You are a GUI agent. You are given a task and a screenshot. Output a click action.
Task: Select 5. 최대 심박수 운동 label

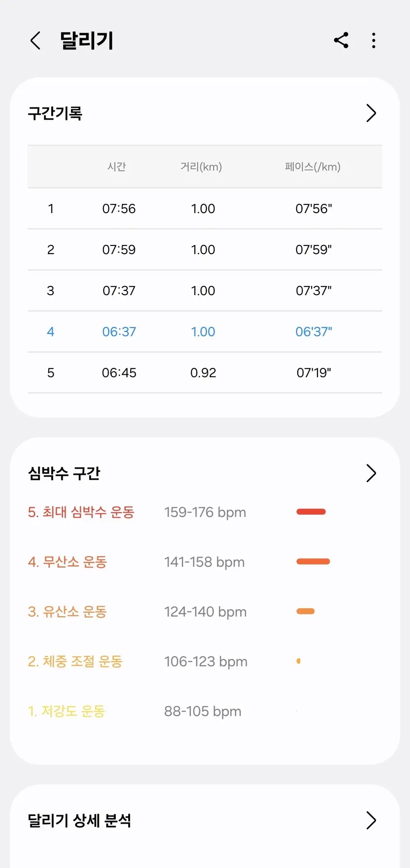(x=81, y=512)
